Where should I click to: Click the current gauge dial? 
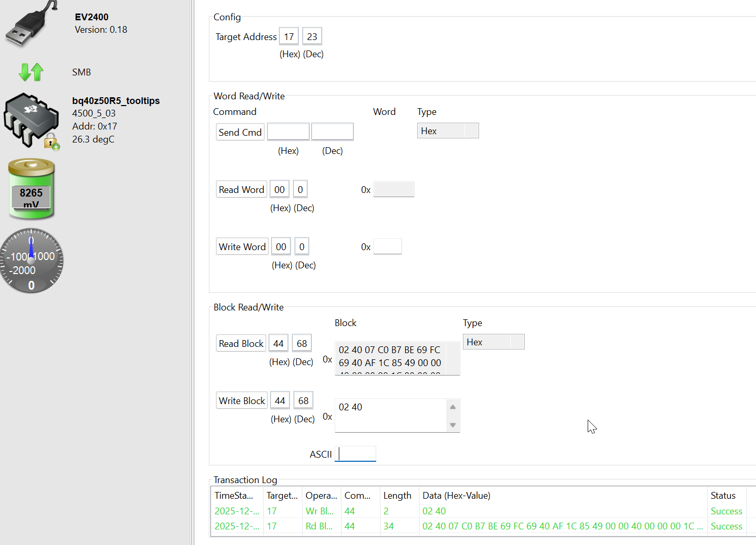click(x=31, y=261)
